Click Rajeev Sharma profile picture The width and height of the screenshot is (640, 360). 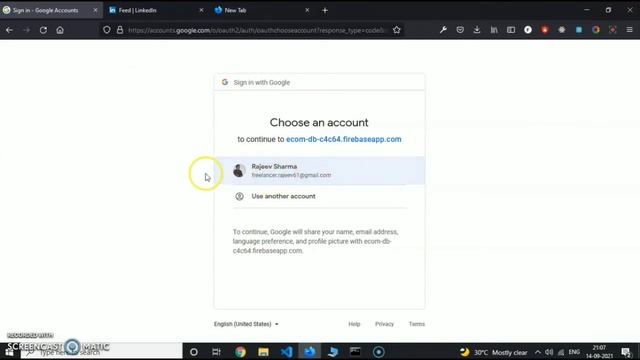(239, 171)
